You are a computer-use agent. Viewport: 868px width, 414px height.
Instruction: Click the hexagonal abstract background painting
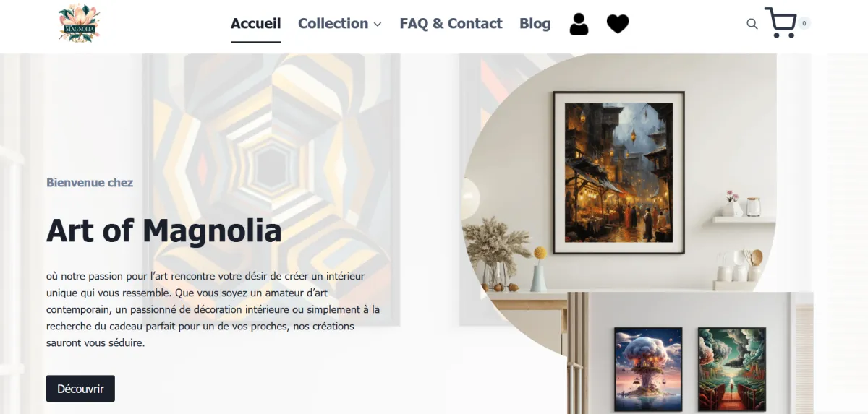click(x=271, y=188)
